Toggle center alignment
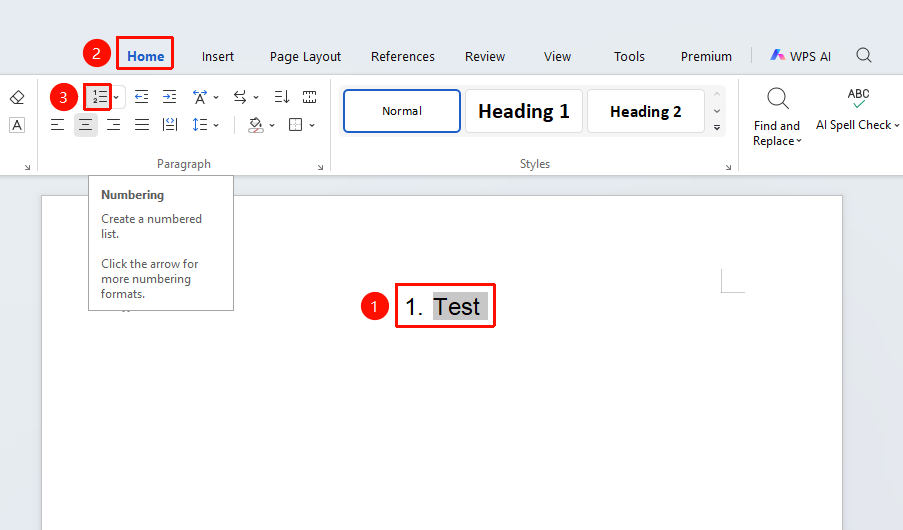The height and width of the screenshot is (530, 903). (86, 124)
